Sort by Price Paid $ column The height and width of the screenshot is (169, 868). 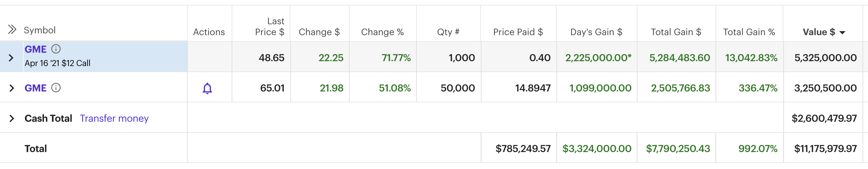[517, 32]
